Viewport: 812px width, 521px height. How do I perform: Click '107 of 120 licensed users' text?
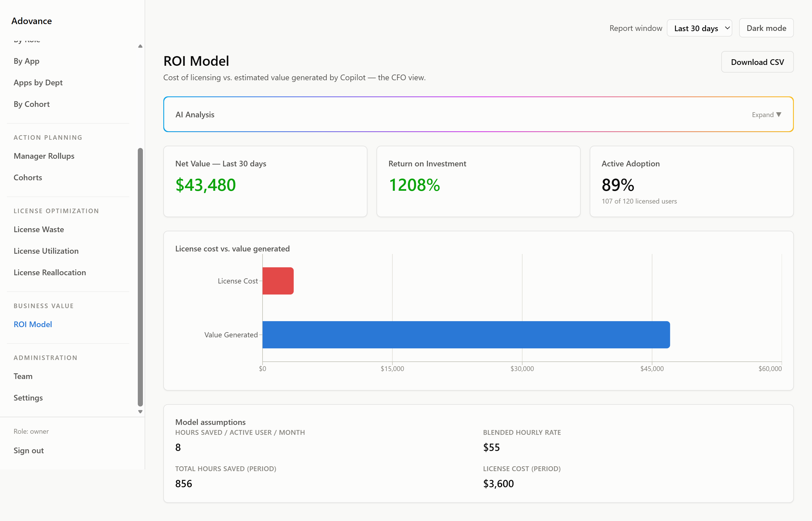click(639, 201)
